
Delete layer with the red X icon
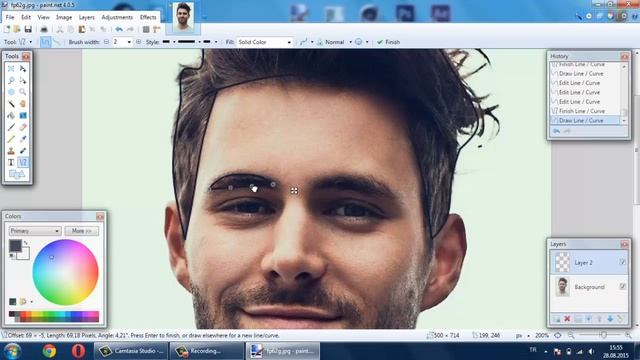click(x=567, y=319)
